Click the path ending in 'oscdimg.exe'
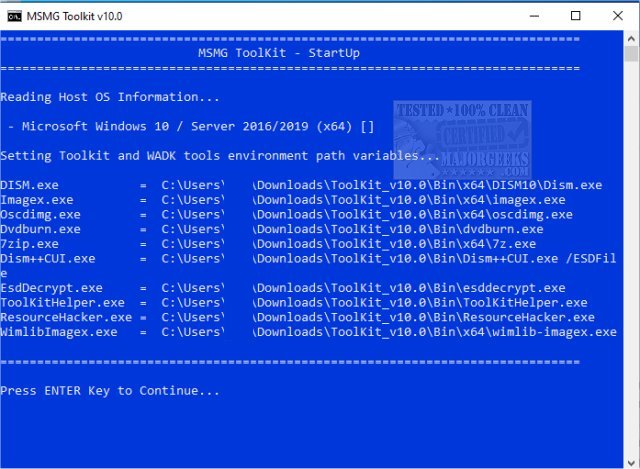 tap(367, 215)
